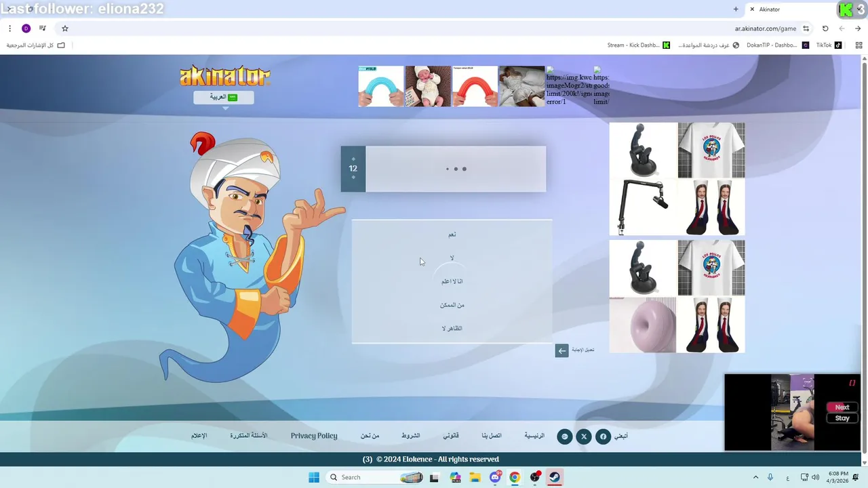
Task: Open the purple profile avatar
Action: tap(26, 28)
